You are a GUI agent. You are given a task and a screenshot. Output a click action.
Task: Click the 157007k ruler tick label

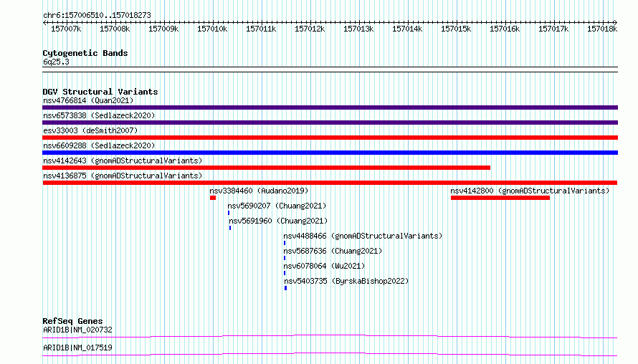point(66,29)
